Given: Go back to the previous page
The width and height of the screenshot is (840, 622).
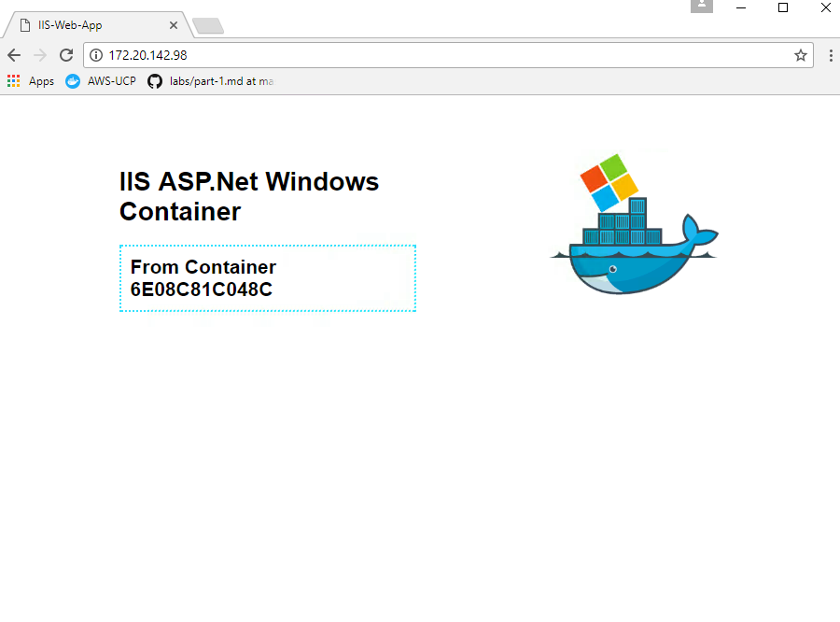Looking at the screenshot, I should (14, 55).
